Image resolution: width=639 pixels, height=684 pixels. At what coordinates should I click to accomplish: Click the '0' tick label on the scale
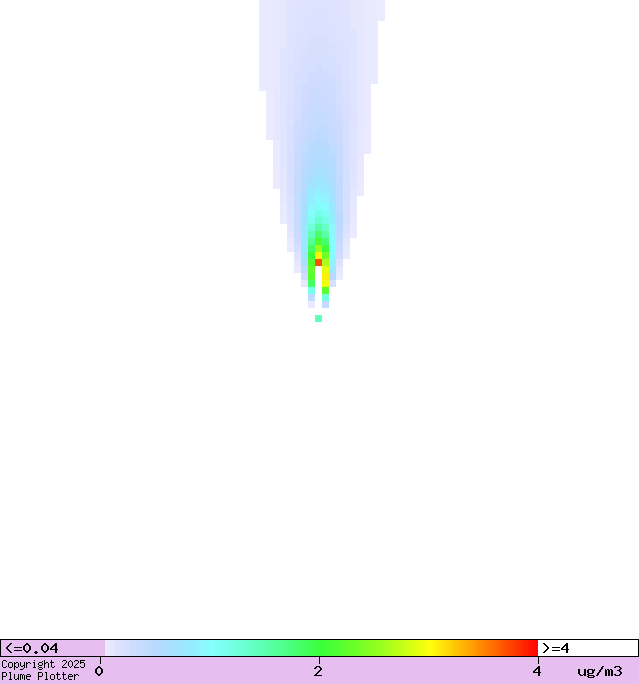point(99,671)
